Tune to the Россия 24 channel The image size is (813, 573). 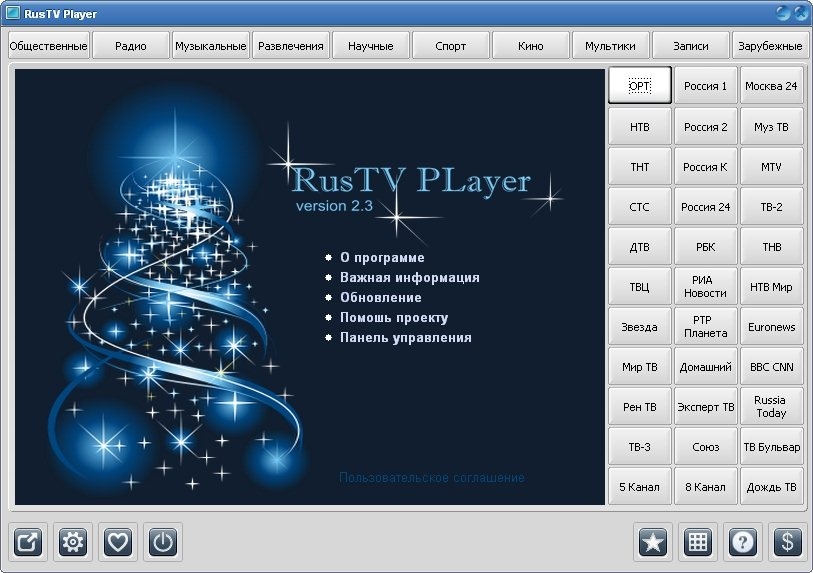tap(705, 207)
